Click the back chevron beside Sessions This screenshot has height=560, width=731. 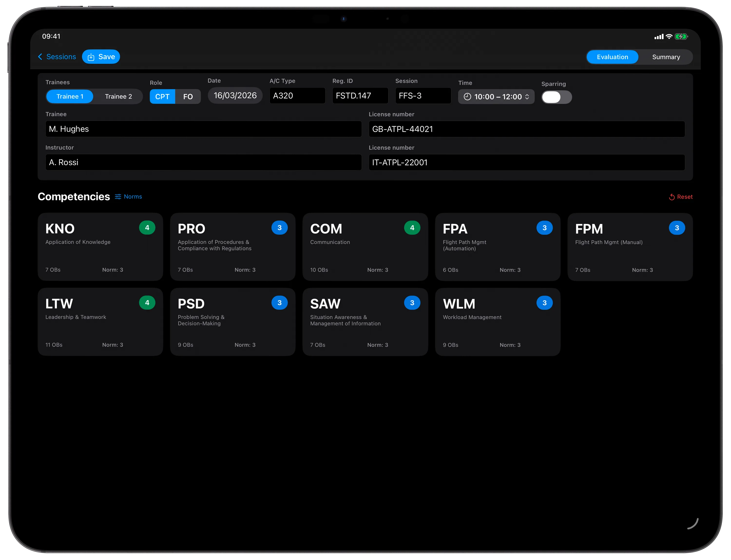40,57
